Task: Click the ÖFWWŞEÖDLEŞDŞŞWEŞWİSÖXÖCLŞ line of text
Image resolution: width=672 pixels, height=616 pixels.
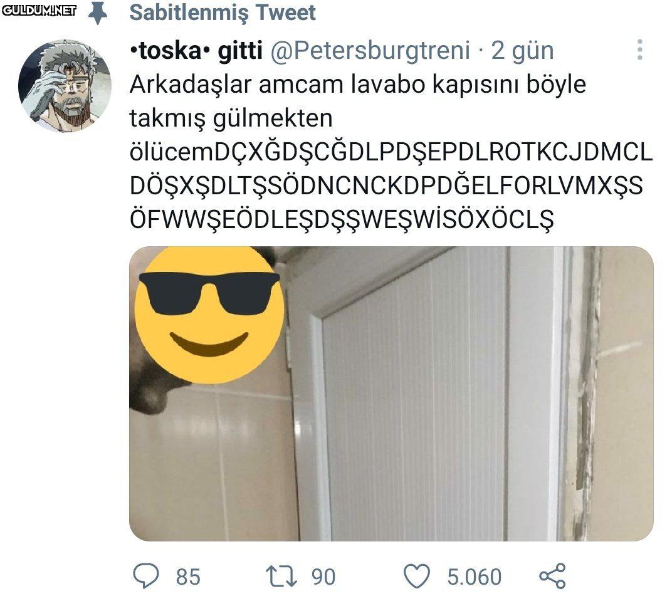Action: click(x=342, y=219)
